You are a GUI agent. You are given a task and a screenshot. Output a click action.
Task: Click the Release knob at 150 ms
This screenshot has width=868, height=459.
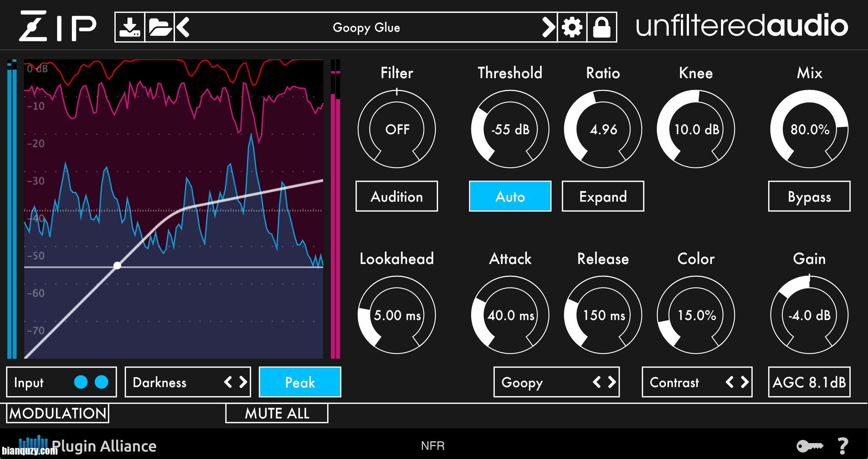[603, 315]
